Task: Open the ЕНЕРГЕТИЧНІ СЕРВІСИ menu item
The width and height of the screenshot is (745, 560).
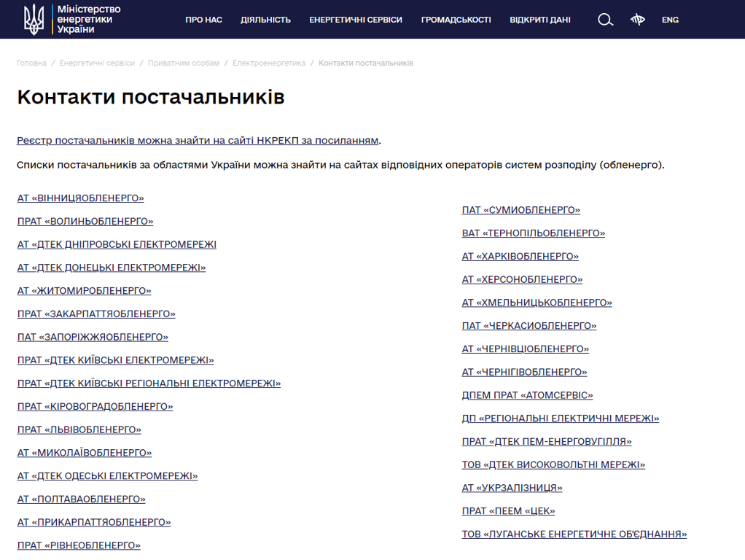Action: (356, 20)
